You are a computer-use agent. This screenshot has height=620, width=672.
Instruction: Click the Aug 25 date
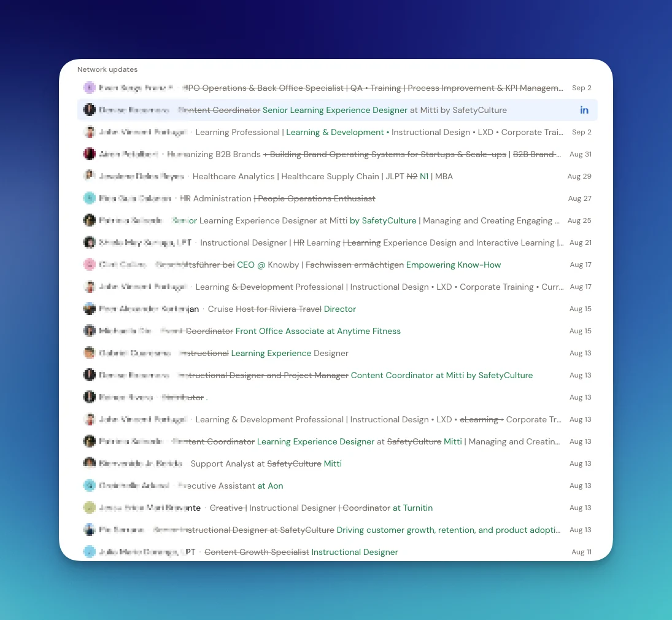click(579, 220)
